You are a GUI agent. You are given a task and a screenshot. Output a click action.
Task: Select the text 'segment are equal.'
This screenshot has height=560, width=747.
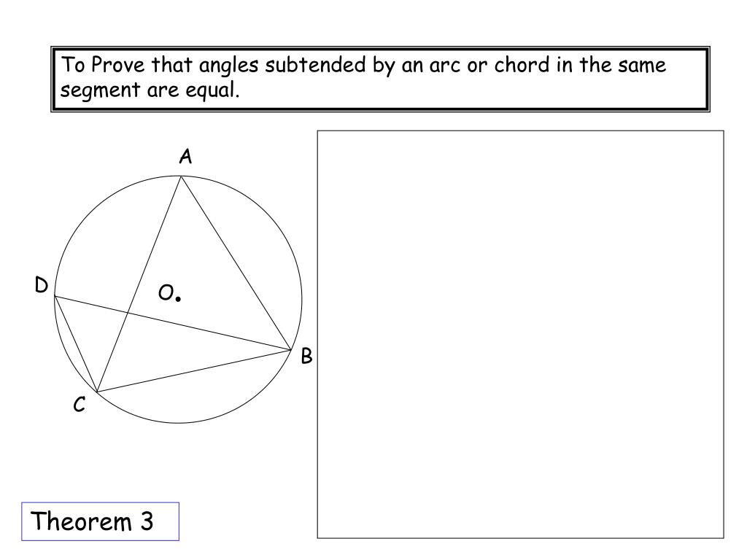(x=150, y=90)
